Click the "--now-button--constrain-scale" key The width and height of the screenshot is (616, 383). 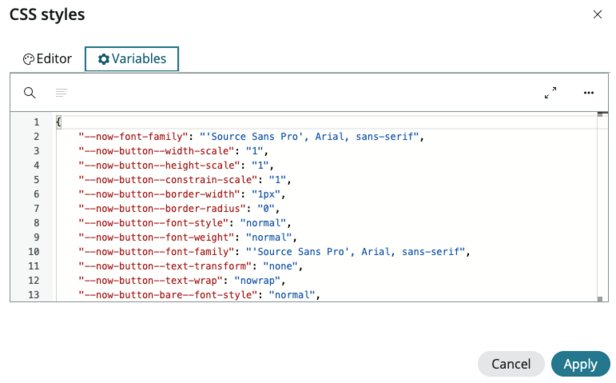[167, 180]
